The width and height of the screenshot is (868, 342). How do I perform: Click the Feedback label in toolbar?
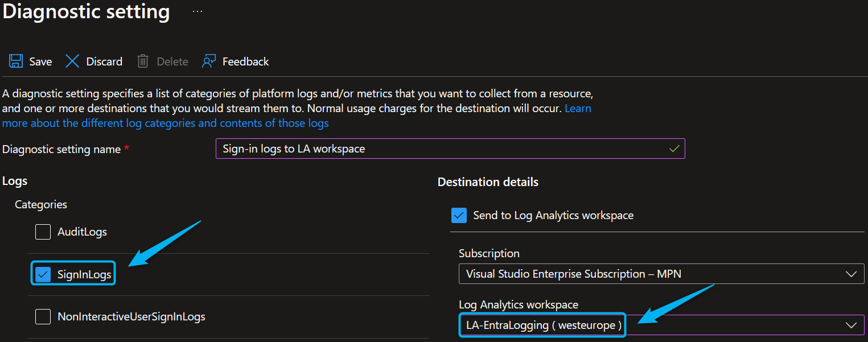tap(245, 61)
